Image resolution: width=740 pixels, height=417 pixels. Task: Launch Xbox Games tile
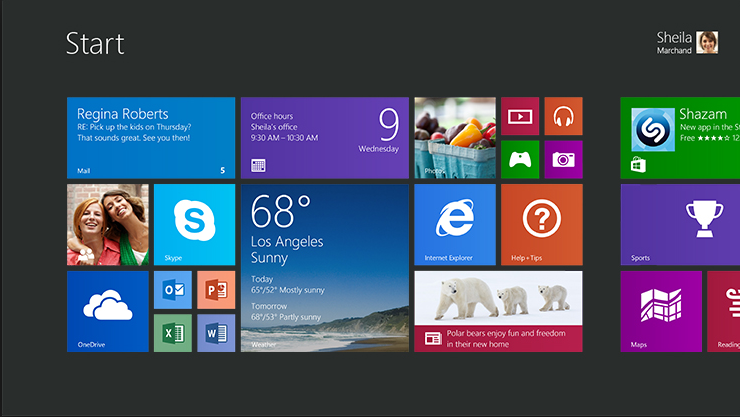tap(520, 159)
